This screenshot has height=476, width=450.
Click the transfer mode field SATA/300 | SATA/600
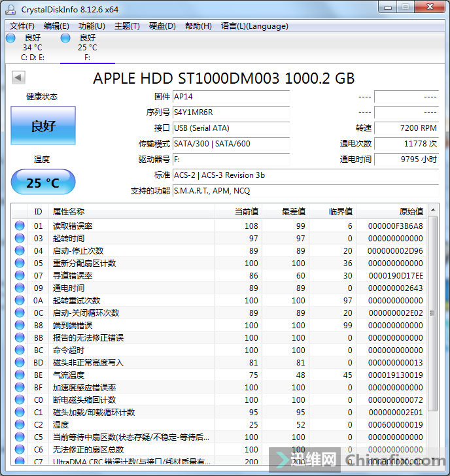point(231,144)
